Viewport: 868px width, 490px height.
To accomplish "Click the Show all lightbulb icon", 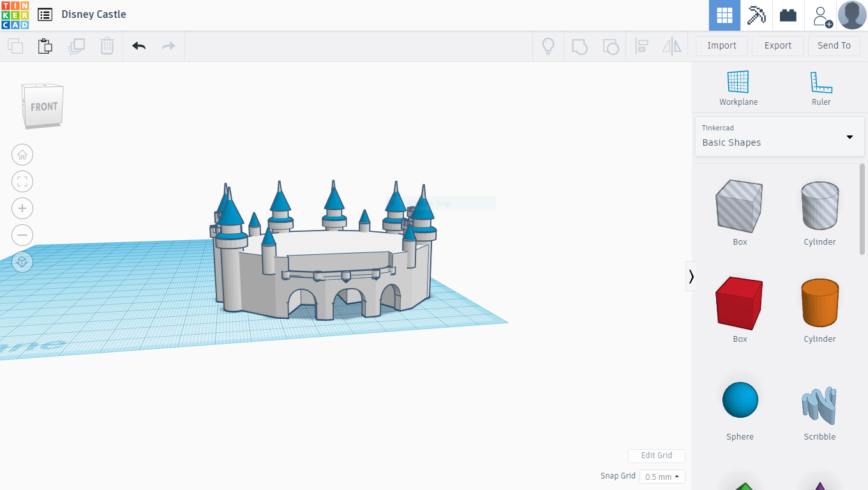I will (548, 46).
